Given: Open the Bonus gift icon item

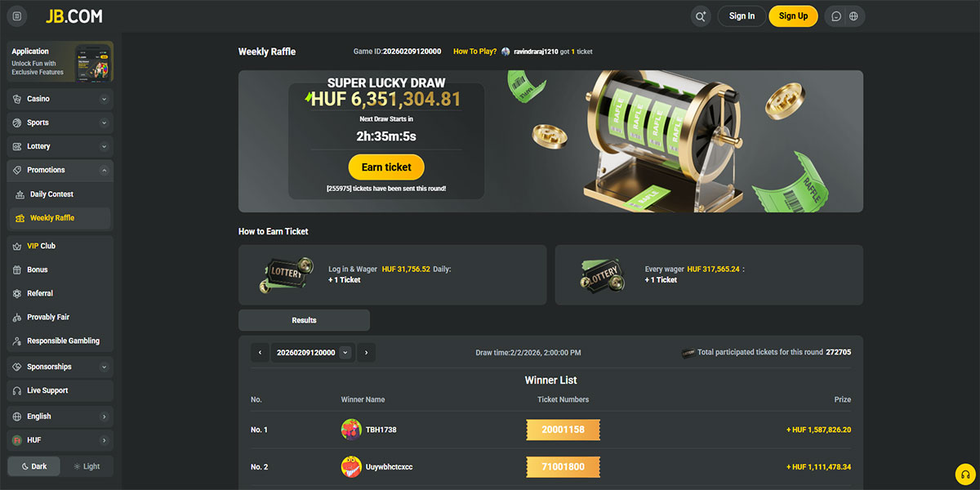Looking at the screenshot, I should pyautogui.click(x=60, y=269).
